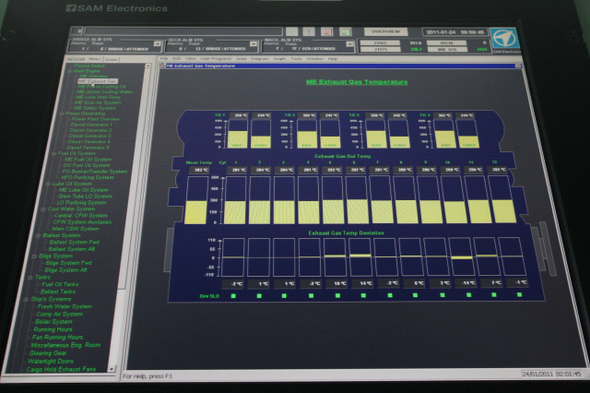Screen dimensions: 590x393
Task: Click the exclamation mark toolbar button
Action: coord(309,32)
